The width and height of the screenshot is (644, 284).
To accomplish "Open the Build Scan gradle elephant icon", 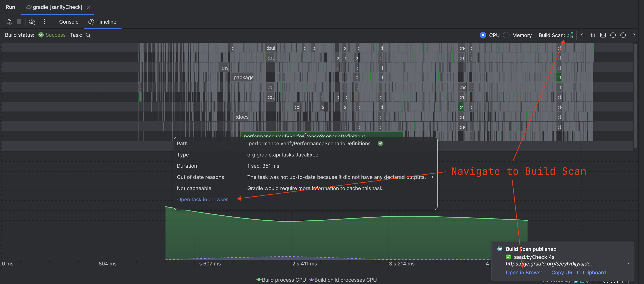I will 570,35.
